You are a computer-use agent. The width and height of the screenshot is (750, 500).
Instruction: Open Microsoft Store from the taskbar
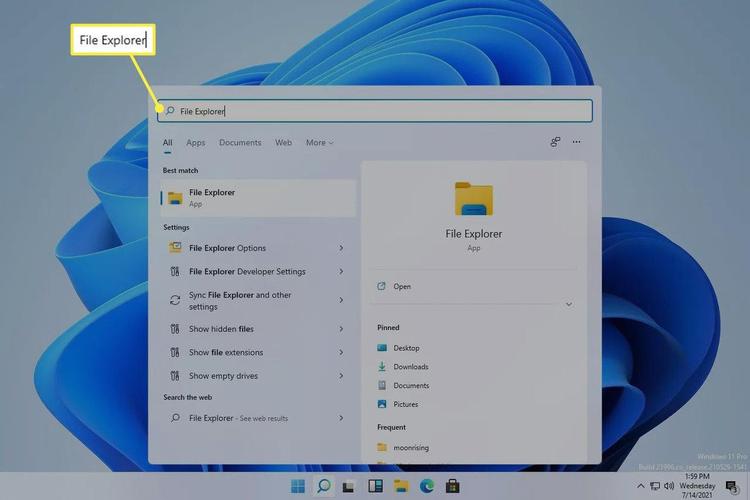click(452, 487)
